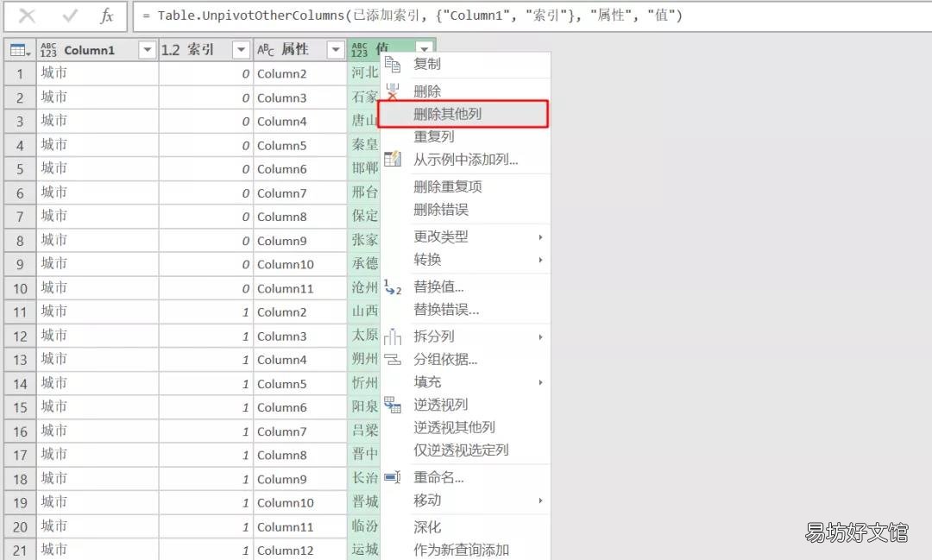Choose 替换错误... from the context menu
Viewport: 932px width, 560px height.
446,309
